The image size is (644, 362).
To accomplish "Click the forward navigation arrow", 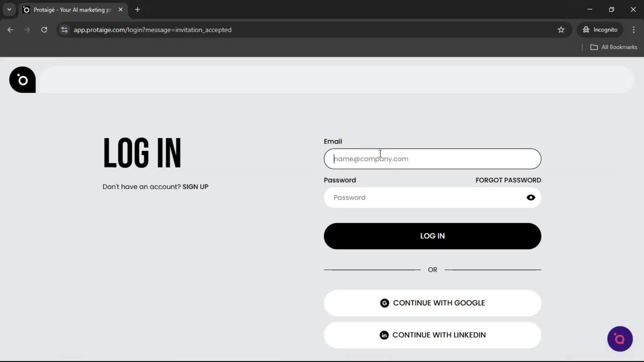I will pos(27,29).
